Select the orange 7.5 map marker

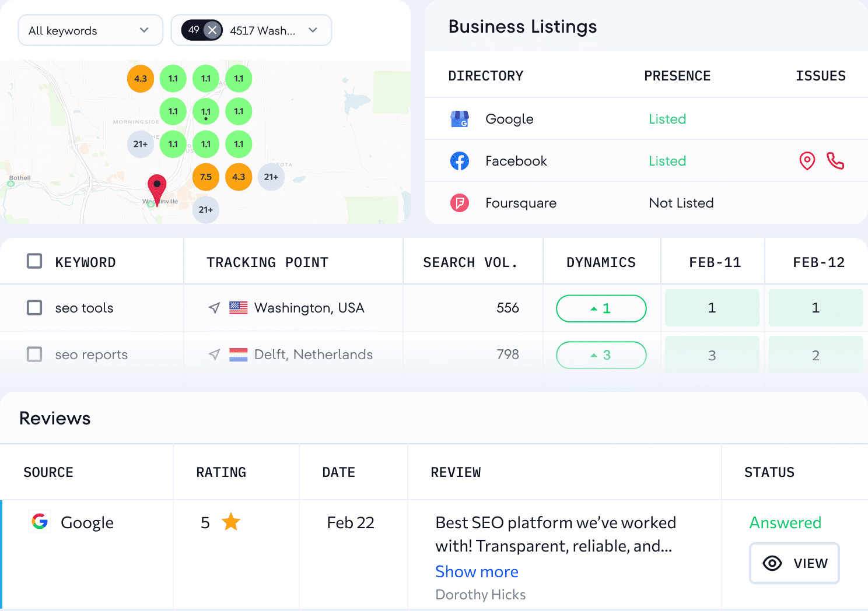[x=206, y=177]
